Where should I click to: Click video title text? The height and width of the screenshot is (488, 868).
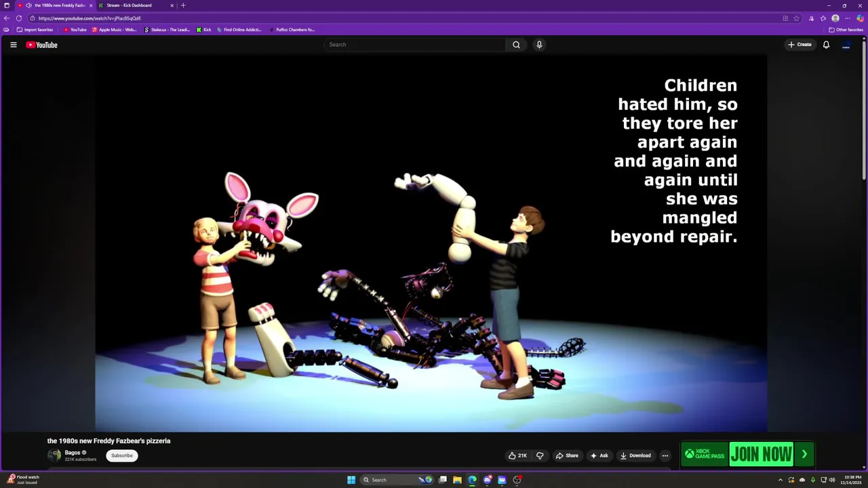click(x=108, y=441)
